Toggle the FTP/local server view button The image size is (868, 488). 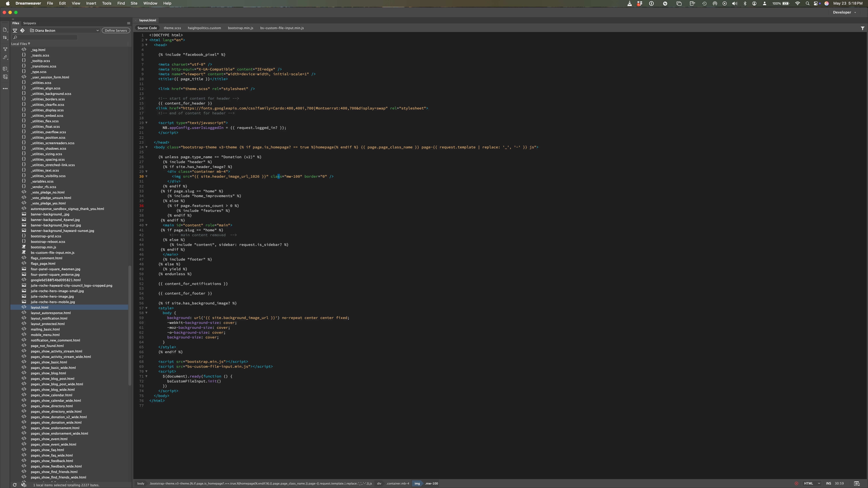pyautogui.click(x=15, y=30)
